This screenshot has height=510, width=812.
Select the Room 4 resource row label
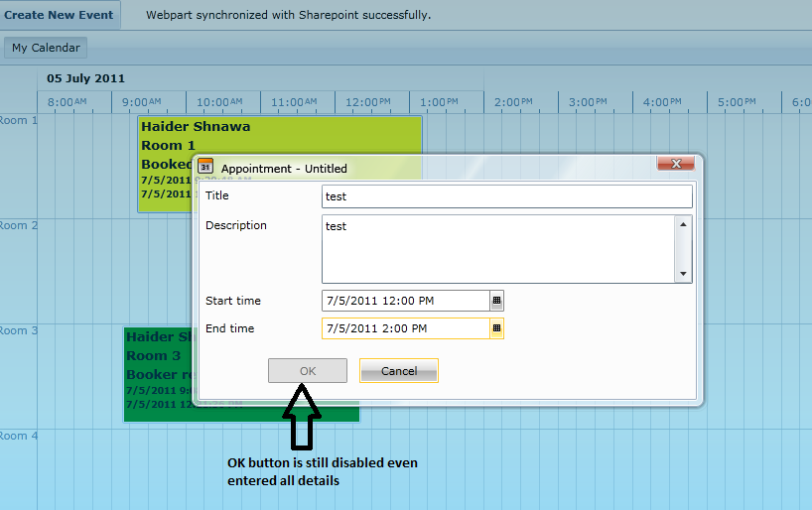(x=19, y=436)
